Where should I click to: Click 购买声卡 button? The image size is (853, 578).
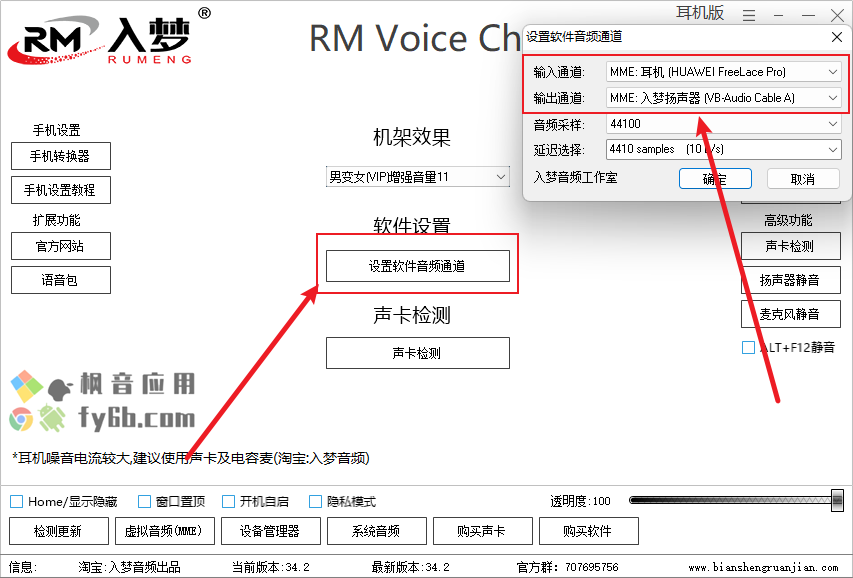[483, 531]
